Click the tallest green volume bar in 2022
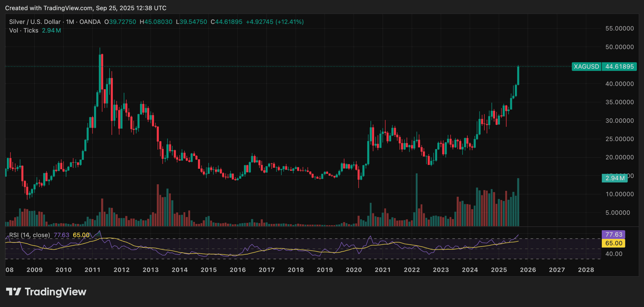This screenshot has width=644, height=307. 417,200
